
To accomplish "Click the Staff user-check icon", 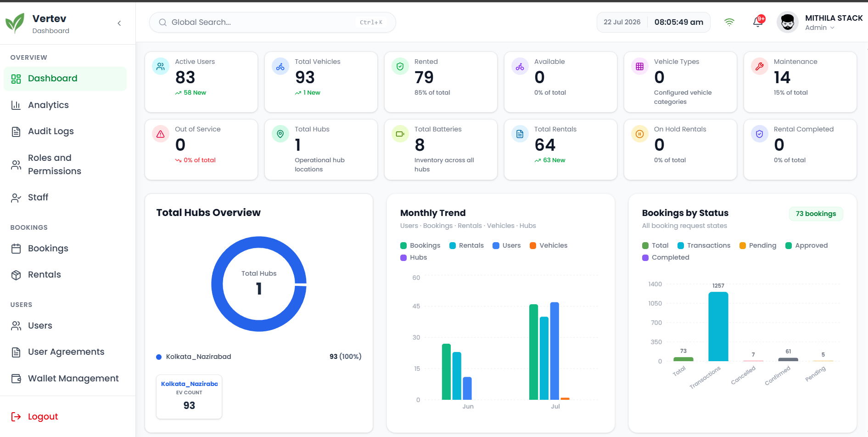I will (x=16, y=198).
